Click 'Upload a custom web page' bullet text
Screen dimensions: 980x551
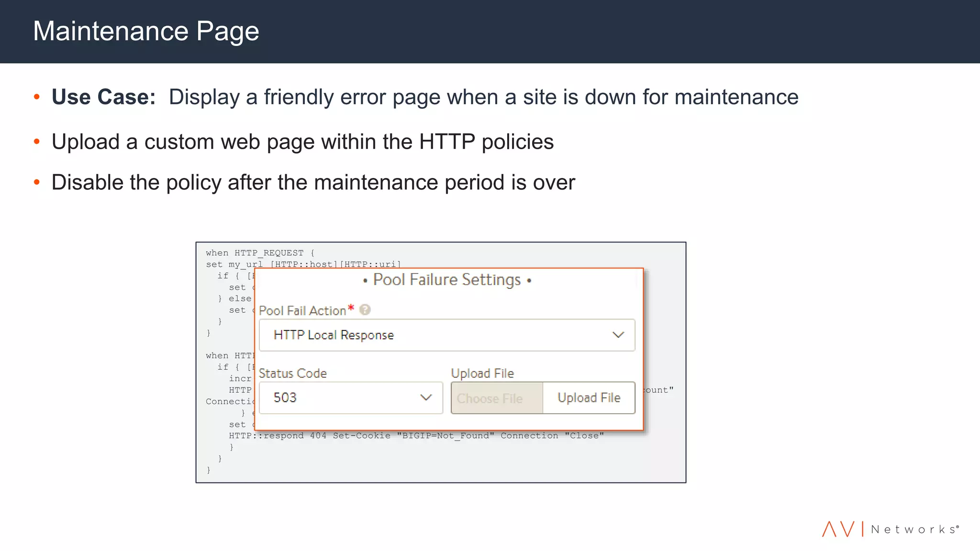click(x=302, y=142)
